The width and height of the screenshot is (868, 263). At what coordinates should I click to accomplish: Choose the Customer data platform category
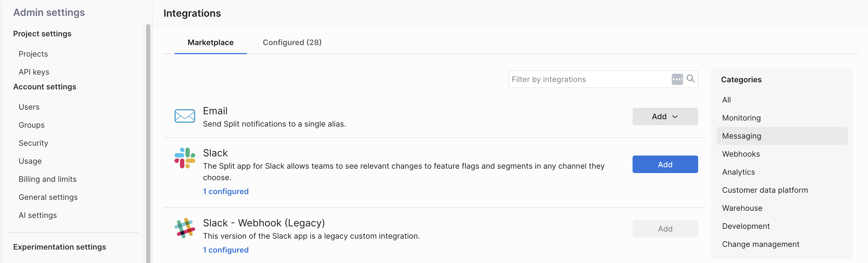(x=765, y=190)
